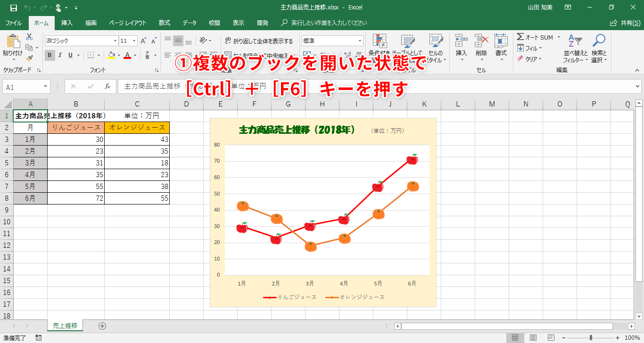
Task: Expand the font color dropdown arrow
Action: [134, 55]
